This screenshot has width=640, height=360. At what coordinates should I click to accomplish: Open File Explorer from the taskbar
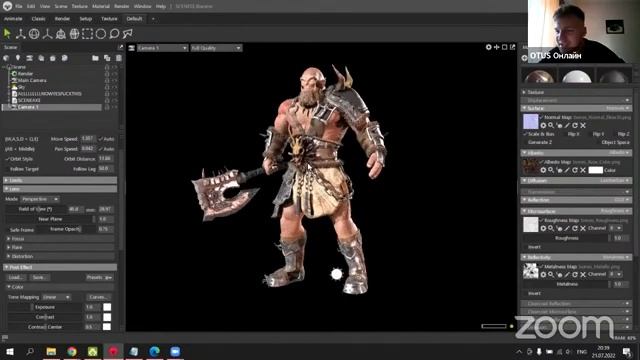point(51,351)
